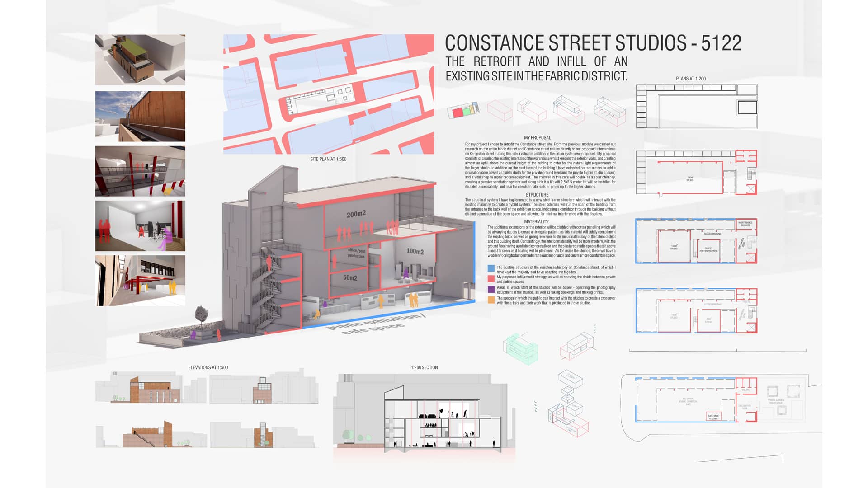Click the 200m2 studio label in cutaway
This screenshot has height=488, width=868.
pos(356,214)
